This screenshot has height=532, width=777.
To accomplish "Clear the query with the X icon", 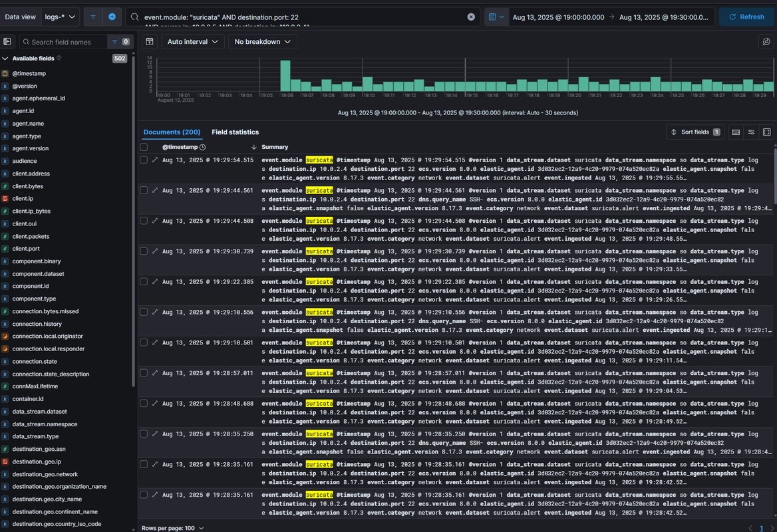I will coord(471,17).
